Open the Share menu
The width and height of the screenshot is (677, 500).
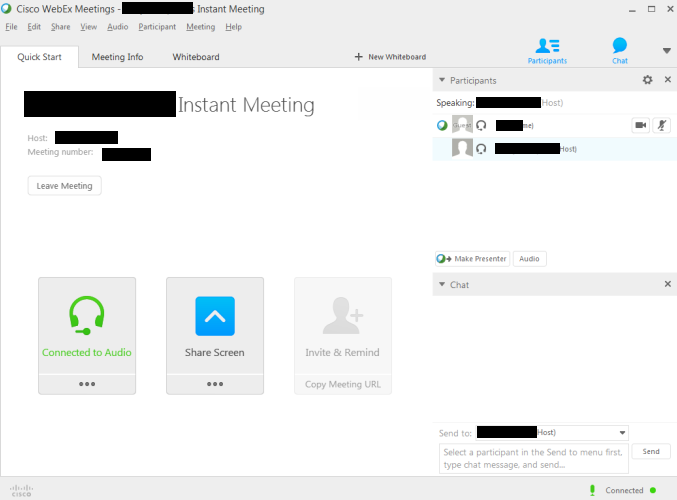click(x=60, y=27)
